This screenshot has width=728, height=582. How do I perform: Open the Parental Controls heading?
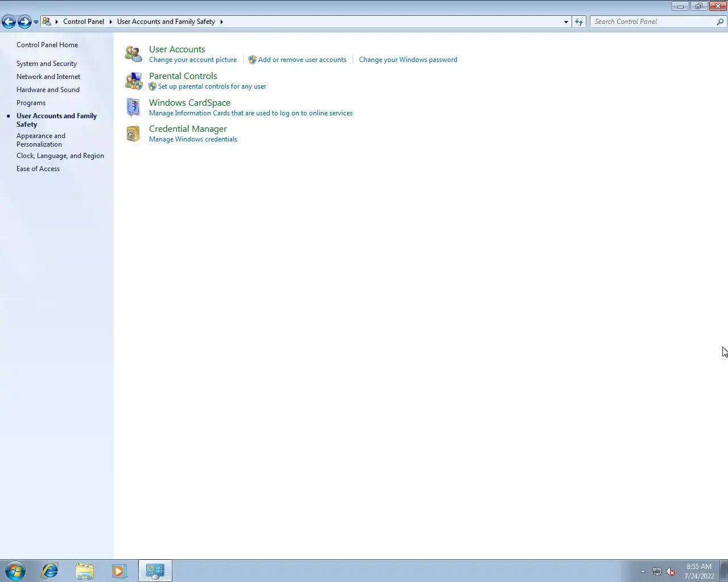pos(183,76)
